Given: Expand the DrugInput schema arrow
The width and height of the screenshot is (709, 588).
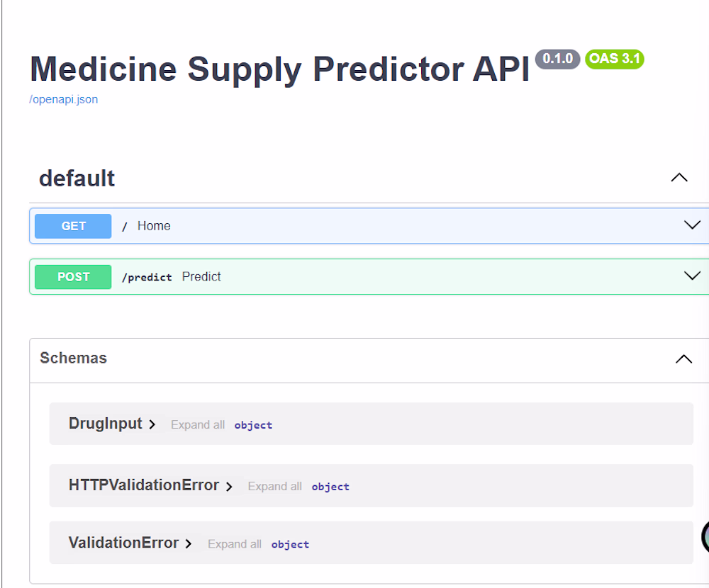Looking at the screenshot, I should click(x=152, y=425).
